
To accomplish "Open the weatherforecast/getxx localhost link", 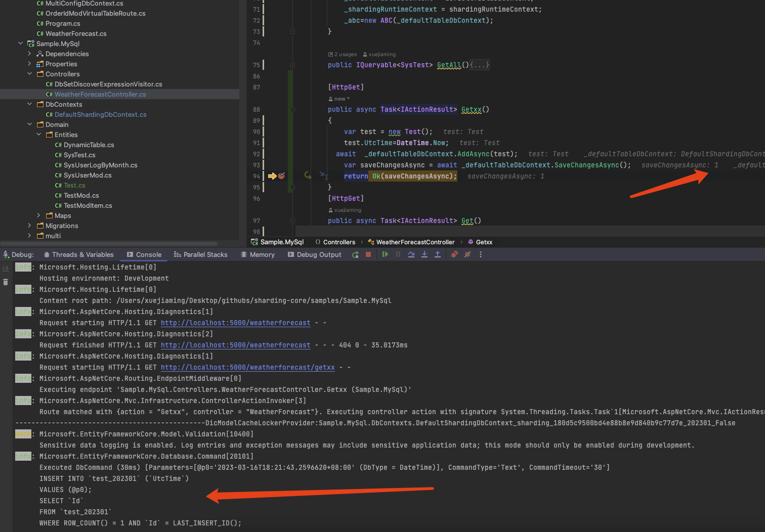I will point(247,367).
